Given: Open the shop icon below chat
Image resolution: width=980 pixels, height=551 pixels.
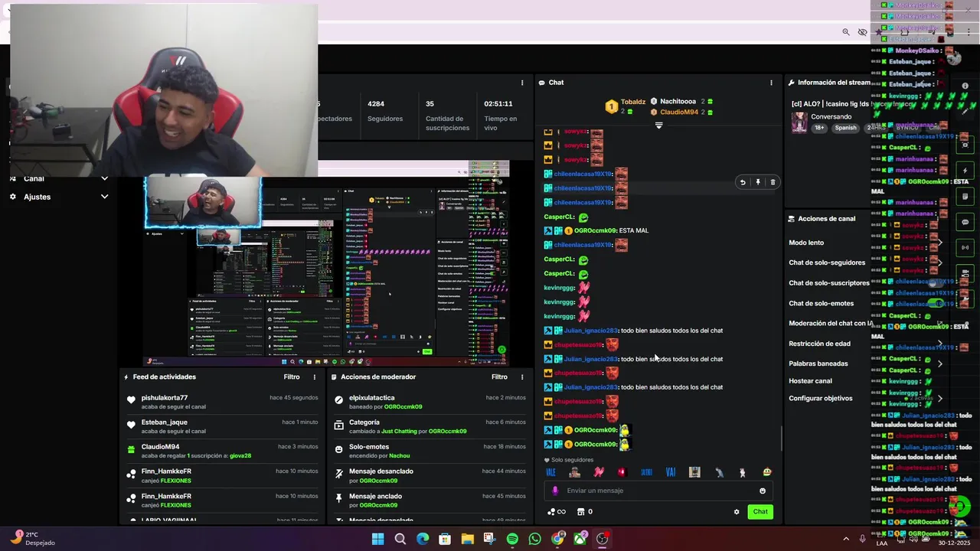Looking at the screenshot, I should [580, 512].
